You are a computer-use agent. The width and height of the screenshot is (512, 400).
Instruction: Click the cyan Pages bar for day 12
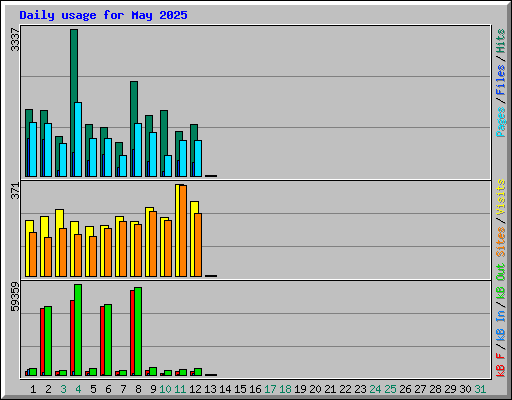coord(198,158)
